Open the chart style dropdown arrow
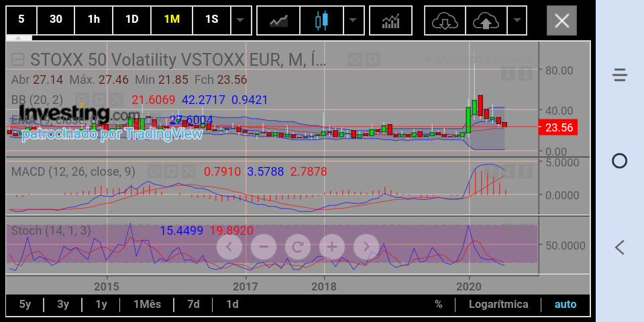Image resolution: width=644 pixels, height=322 pixels. [x=354, y=19]
